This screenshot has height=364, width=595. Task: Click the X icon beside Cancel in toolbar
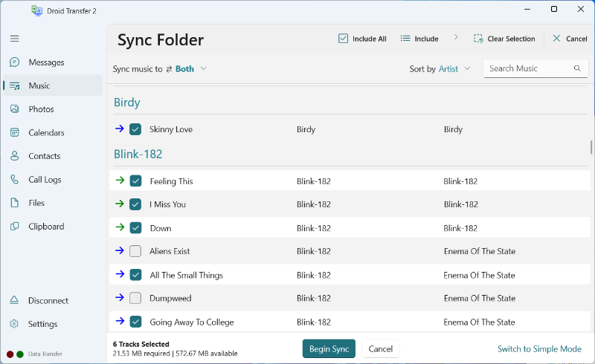click(x=556, y=39)
